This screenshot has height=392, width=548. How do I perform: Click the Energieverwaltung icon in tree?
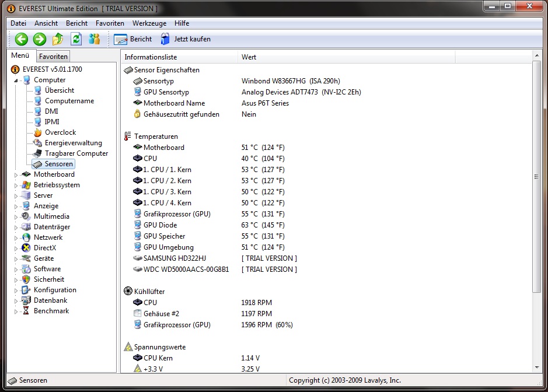click(x=38, y=143)
